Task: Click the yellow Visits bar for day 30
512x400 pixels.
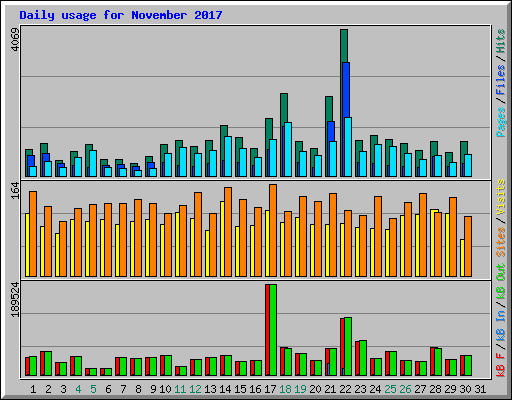Action: (x=462, y=258)
